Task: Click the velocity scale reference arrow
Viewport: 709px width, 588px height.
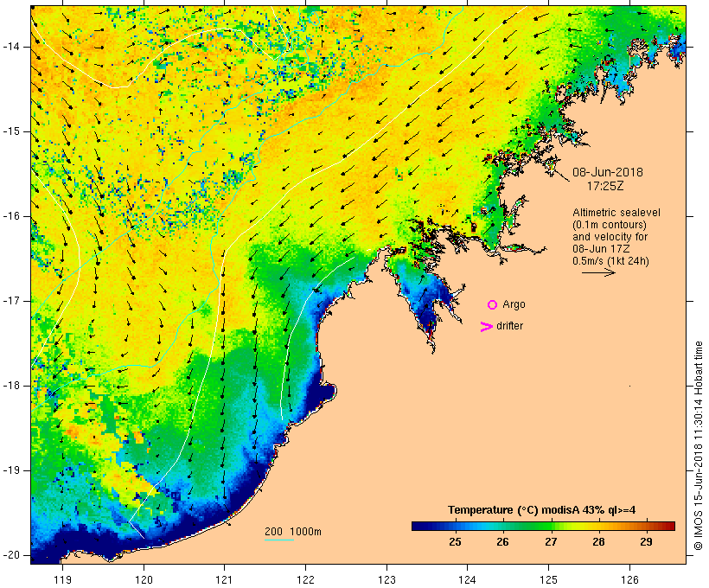Action: pos(598,272)
